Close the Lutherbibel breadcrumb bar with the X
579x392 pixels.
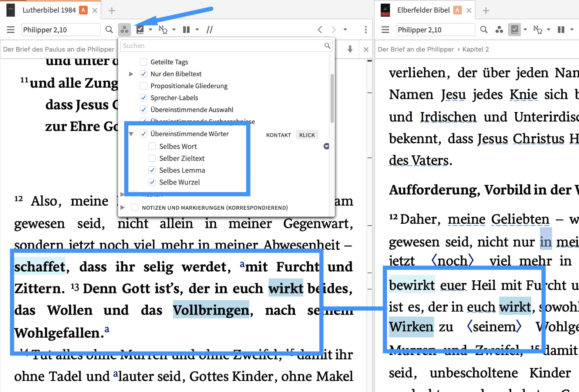366,49
